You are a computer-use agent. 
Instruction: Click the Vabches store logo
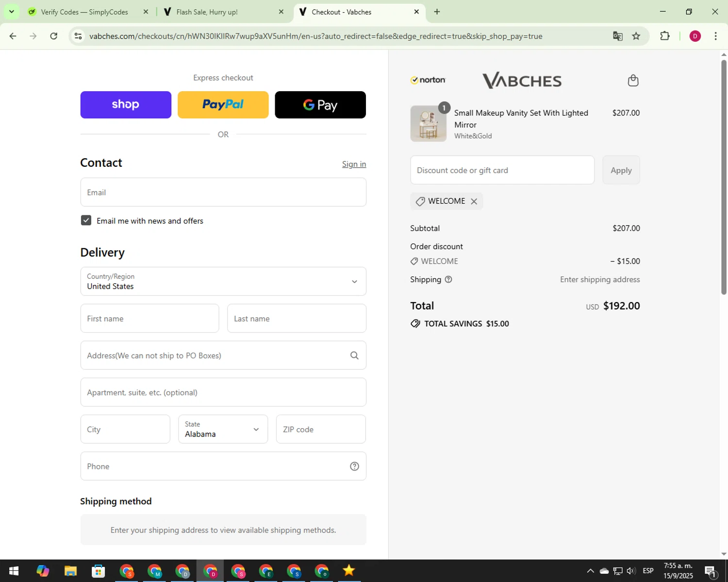tap(522, 81)
